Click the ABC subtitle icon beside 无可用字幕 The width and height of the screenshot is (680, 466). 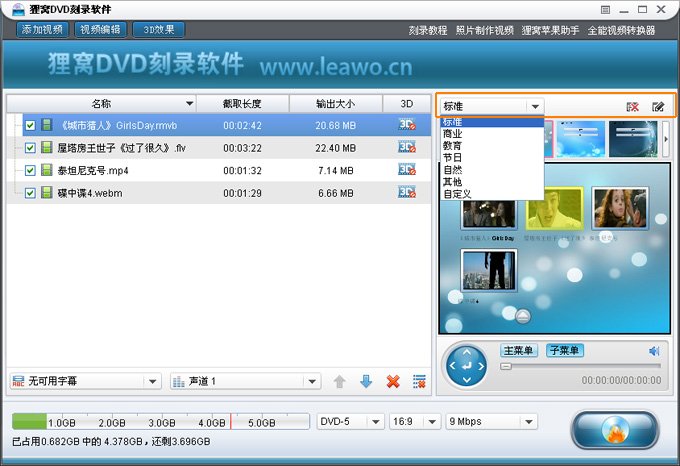[x=18, y=381]
